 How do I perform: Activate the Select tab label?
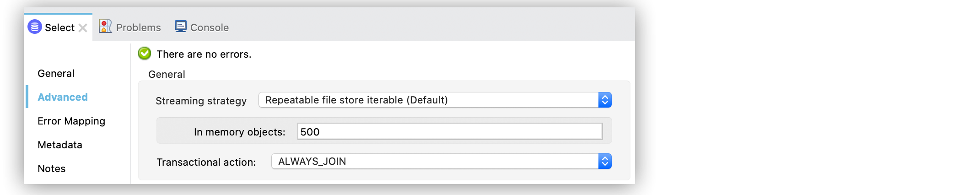point(59,27)
